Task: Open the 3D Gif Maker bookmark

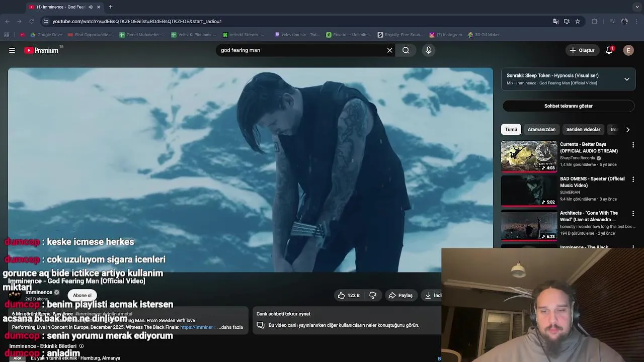Action: 484,35
